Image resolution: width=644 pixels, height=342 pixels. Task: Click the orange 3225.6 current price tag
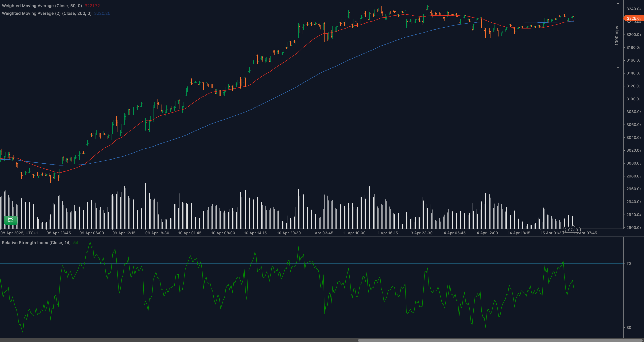(x=634, y=18)
